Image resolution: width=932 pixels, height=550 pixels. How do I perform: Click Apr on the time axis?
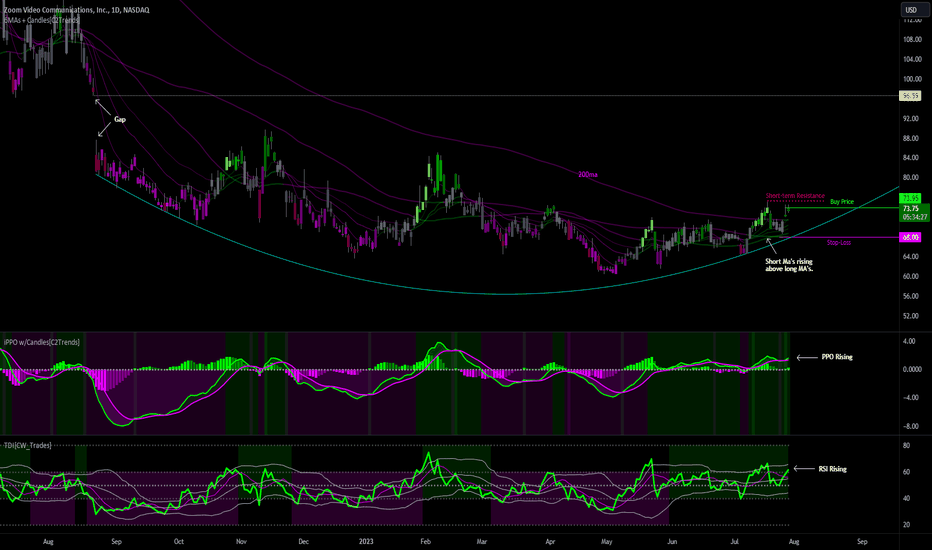pyautogui.click(x=550, y=542)
